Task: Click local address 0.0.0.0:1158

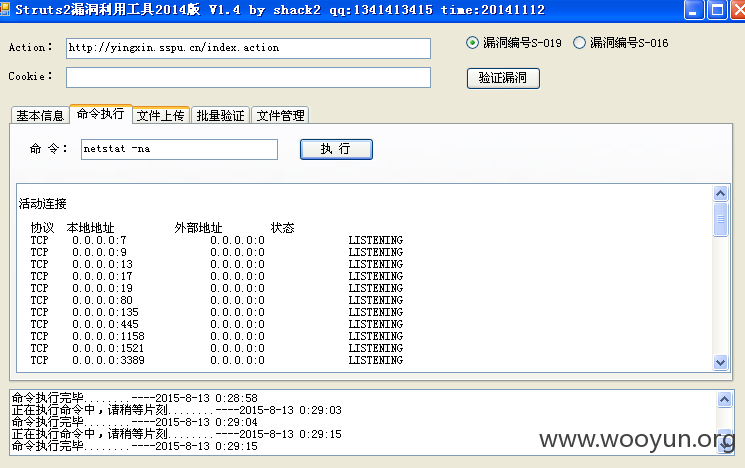Action: 108,336
